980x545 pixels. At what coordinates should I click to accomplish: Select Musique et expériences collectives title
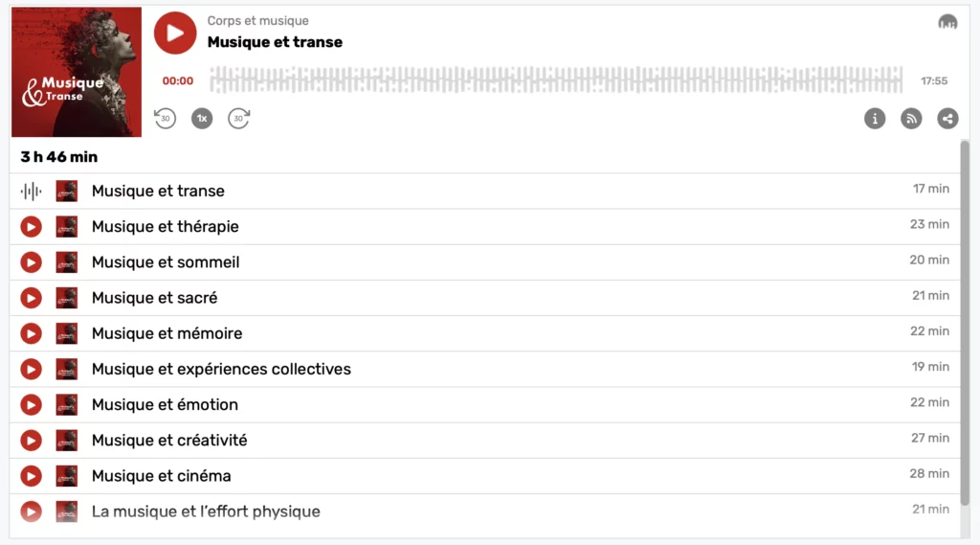coord(221,369)
